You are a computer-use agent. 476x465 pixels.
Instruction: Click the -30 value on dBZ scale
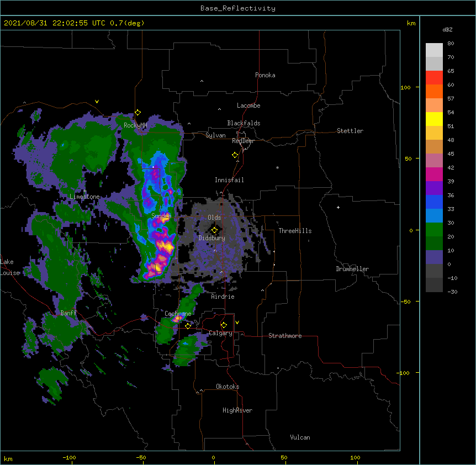point(452,292)
